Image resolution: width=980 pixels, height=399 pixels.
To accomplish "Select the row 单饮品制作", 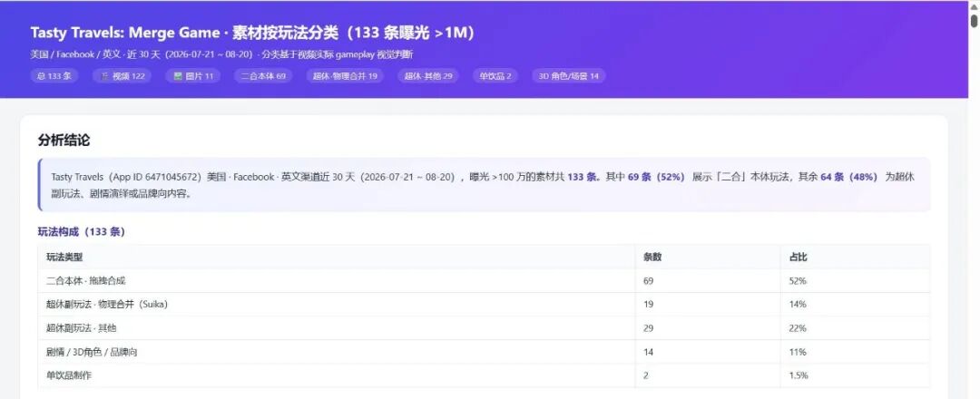I will (x=484, y=375).
